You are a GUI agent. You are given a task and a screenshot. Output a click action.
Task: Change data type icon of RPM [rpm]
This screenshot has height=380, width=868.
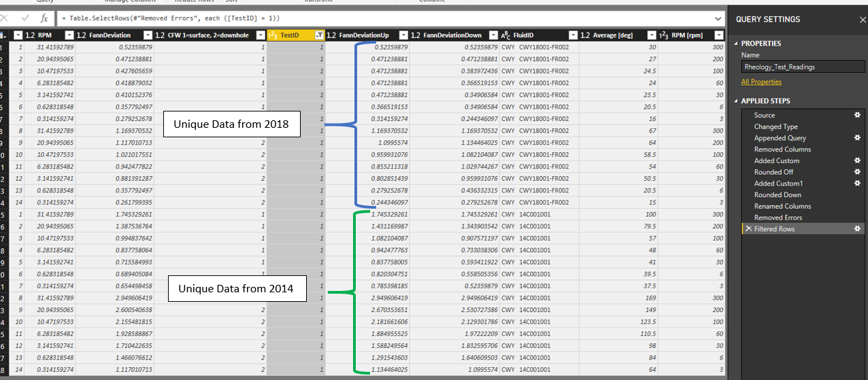(x=665, y=35)
